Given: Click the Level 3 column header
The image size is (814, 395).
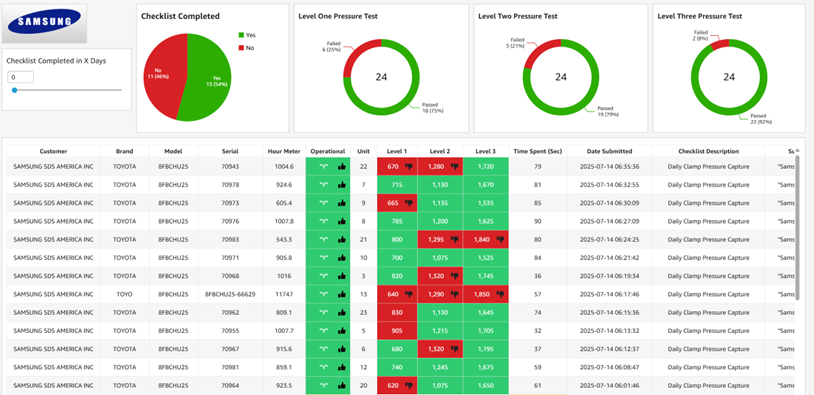Looking at the screenshot, I should 485,152.
